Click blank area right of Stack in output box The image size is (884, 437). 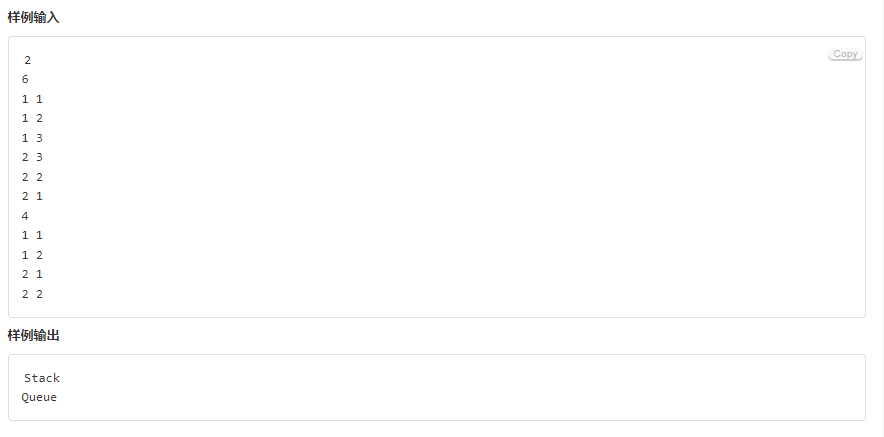[x=451, y=378]
